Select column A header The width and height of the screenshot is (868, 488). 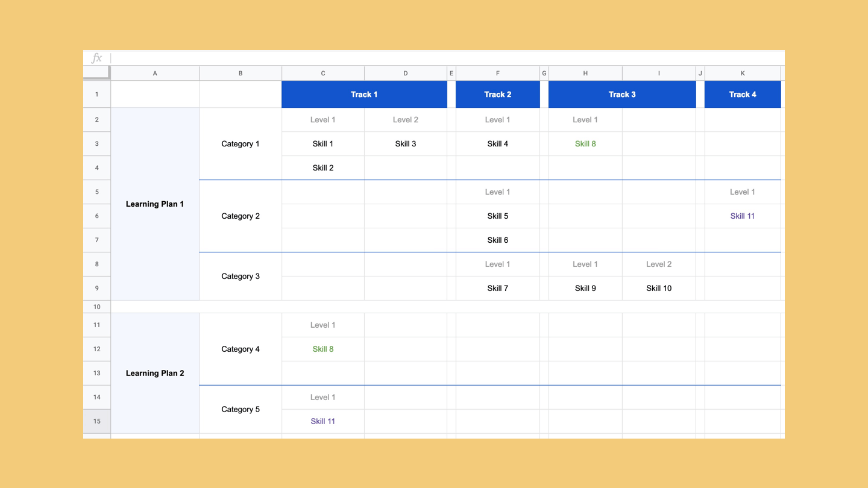(x=155, y=74)
